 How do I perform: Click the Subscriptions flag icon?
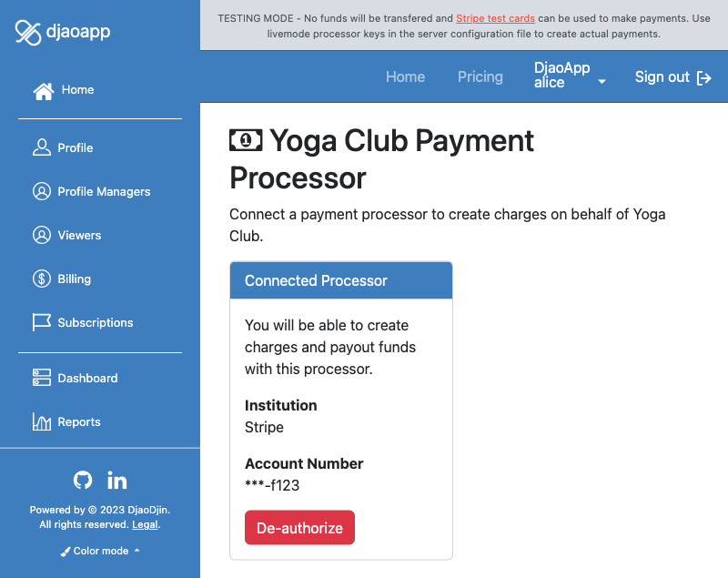(41, 322)
